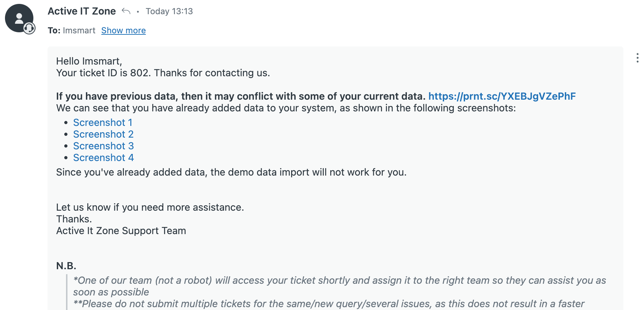Click the N.B. heading
This screenshot has height=310, width=644.
click(x=66, y=266)
